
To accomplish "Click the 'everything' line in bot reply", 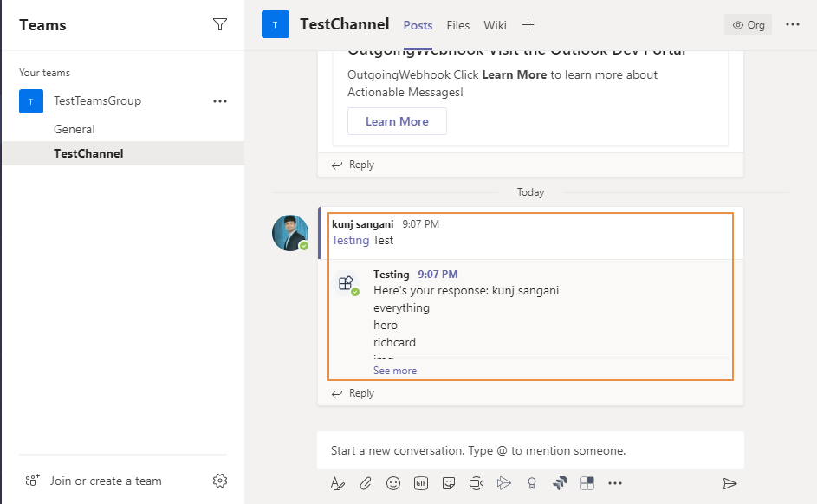I will click(401, 307).
